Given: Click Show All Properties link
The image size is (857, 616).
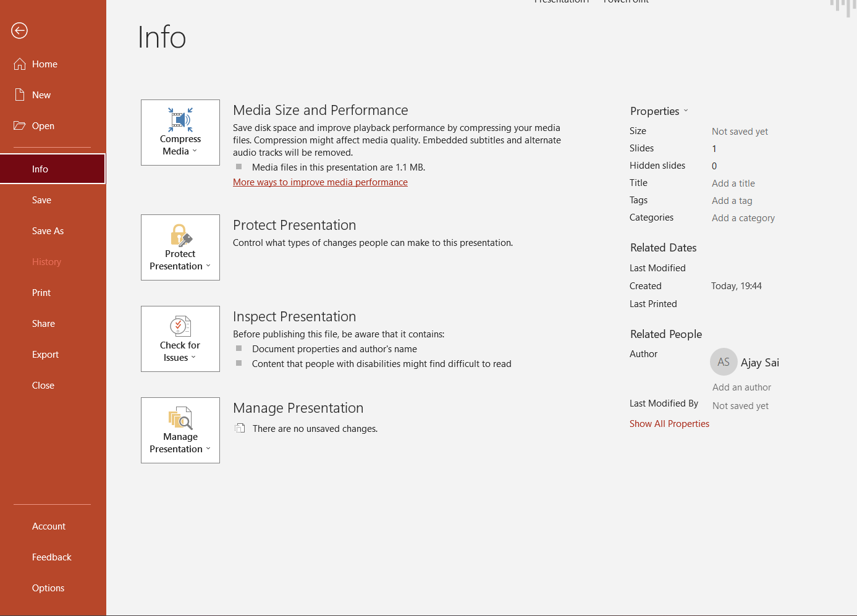Looking at the screenshot, I should [x=669, y=424].
